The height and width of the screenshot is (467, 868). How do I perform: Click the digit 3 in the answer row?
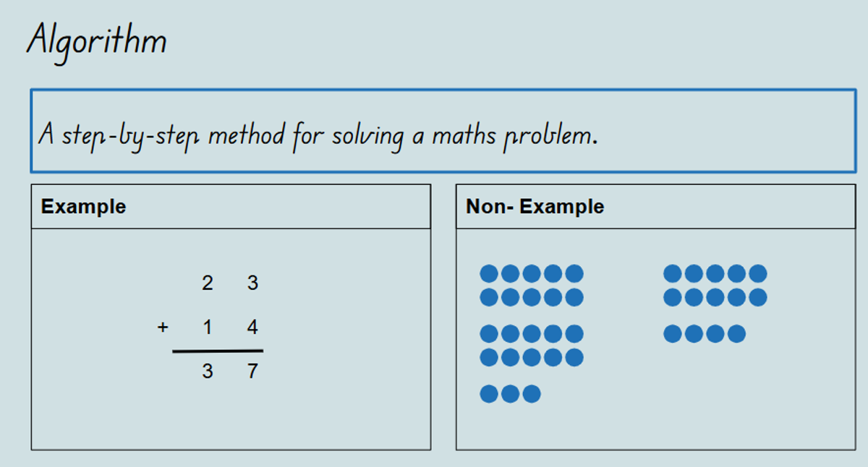[208, 372]
